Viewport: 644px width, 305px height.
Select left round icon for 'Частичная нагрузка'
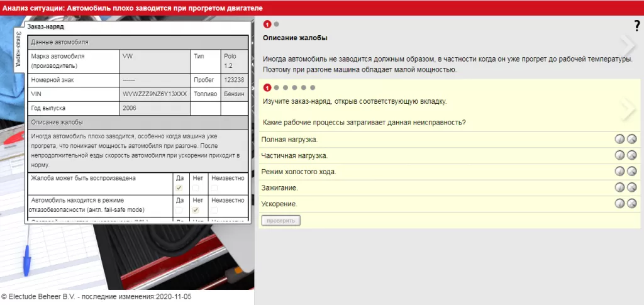point(619,155)
